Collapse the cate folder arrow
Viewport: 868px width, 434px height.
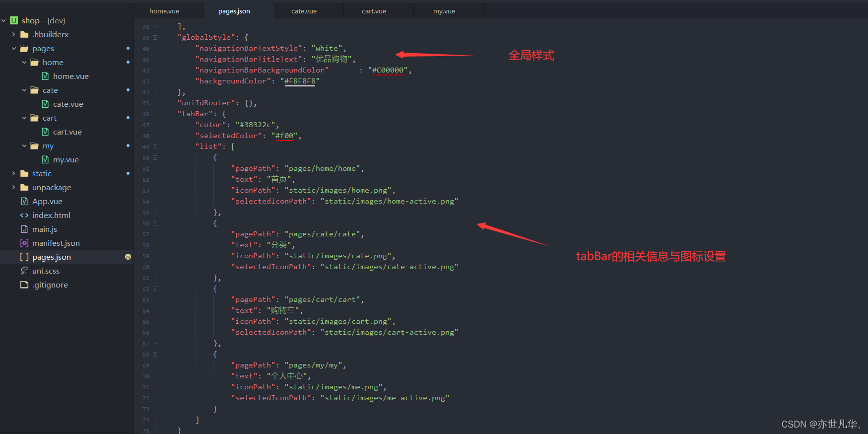(x=24, y=90)
